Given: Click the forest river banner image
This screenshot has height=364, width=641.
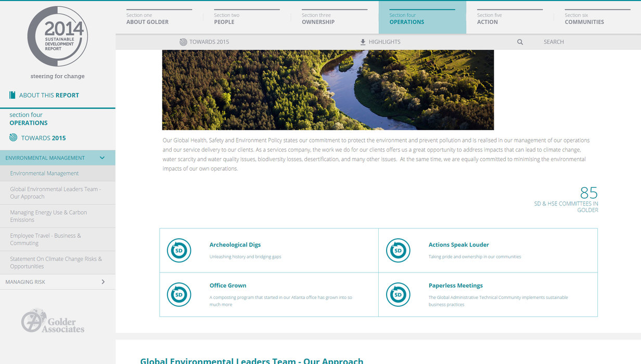Looking at the screenshot, I should click(328, 89).
